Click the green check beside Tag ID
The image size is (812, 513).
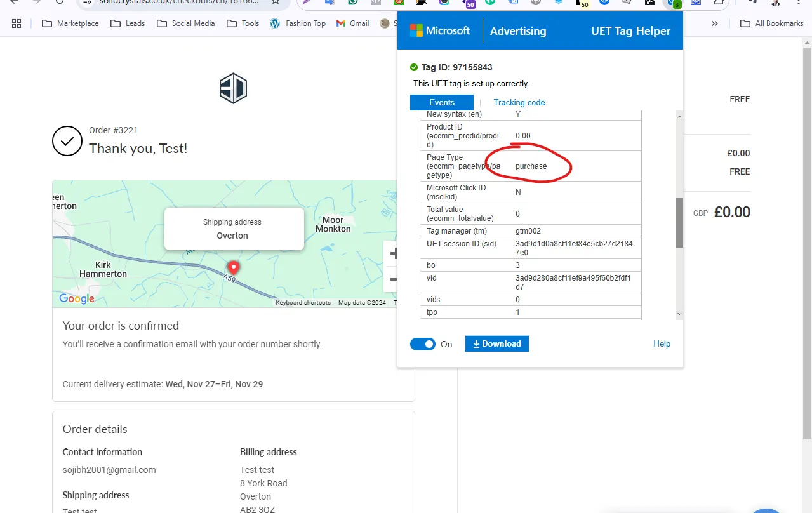(414, 67)
